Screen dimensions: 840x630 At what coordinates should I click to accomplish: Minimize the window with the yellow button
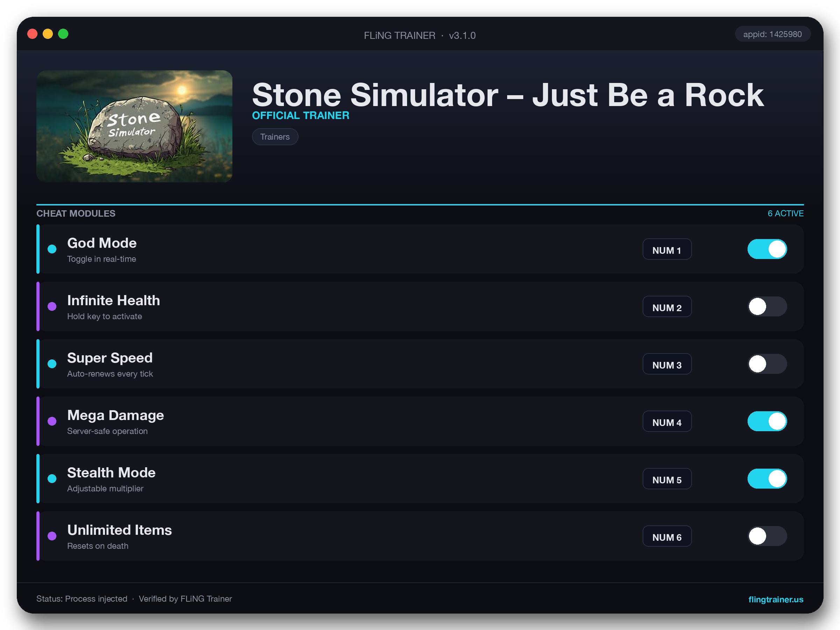coord(48,34)
